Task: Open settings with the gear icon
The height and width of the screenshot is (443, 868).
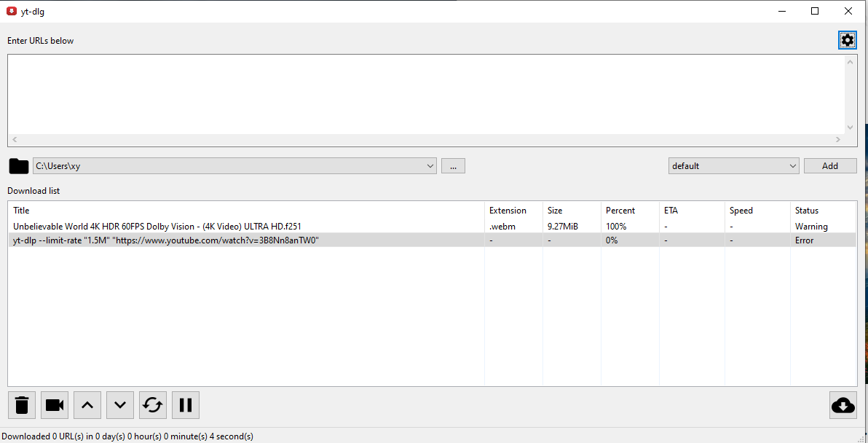Action: (847, 40)
